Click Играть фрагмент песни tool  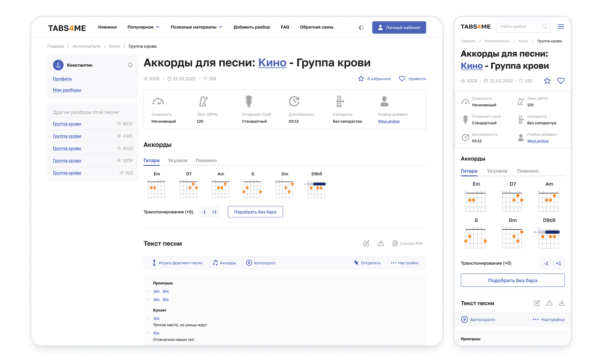(177, 263)
